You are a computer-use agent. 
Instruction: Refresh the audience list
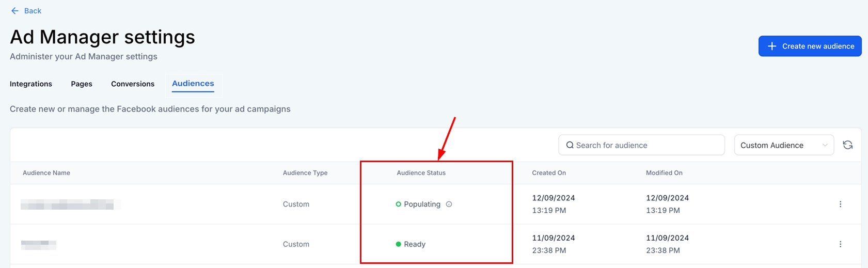coord(847,145)
